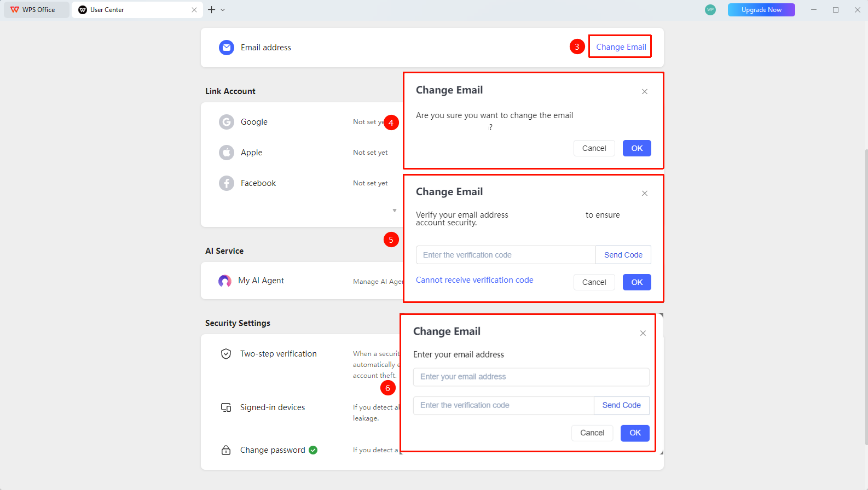Click the Change Email link
The image size is (868, 490).
pyautogui.click(x=621, y=47)
